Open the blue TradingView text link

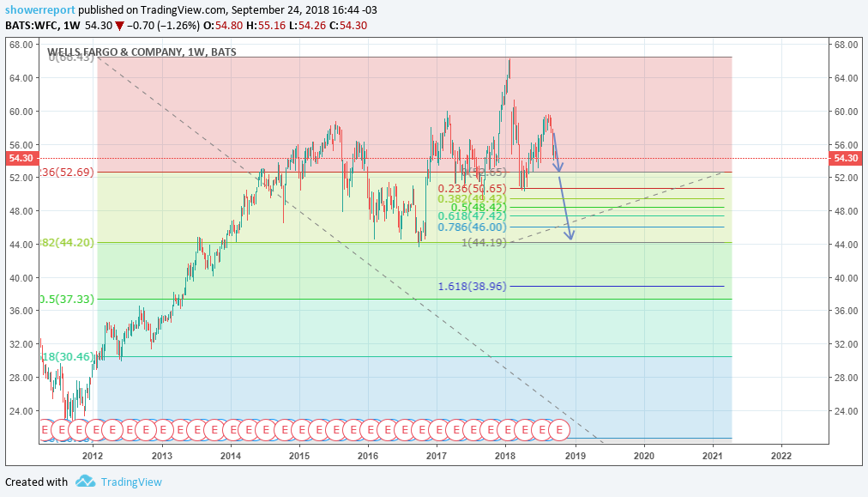coord(131,482)
